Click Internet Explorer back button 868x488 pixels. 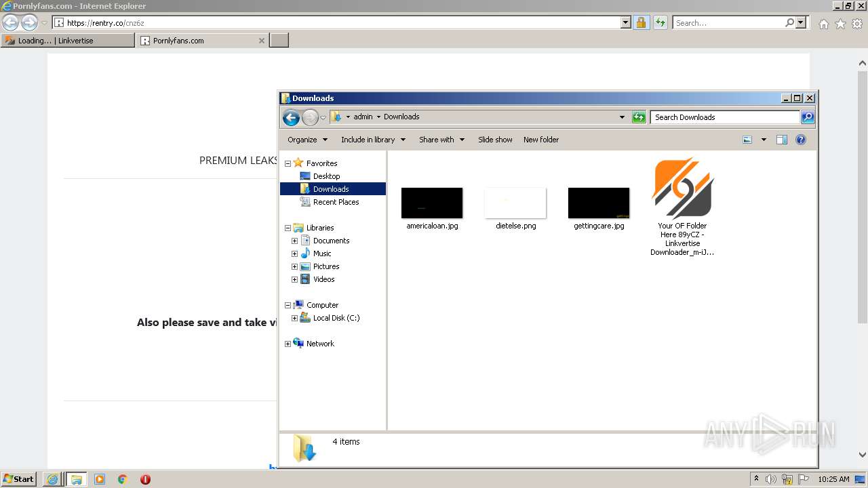11,22
